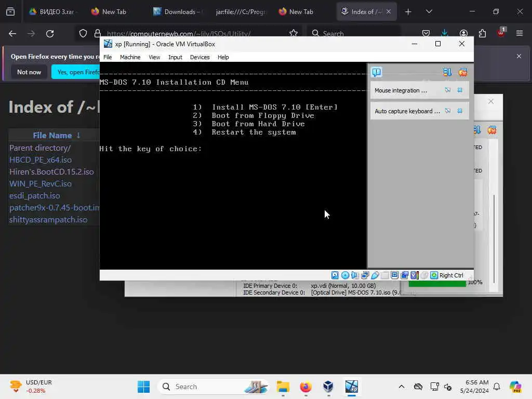Open Firefox View icon at top left
This screenshot has width=532, height=399.
pyautogui.click(x=10, y=12)
